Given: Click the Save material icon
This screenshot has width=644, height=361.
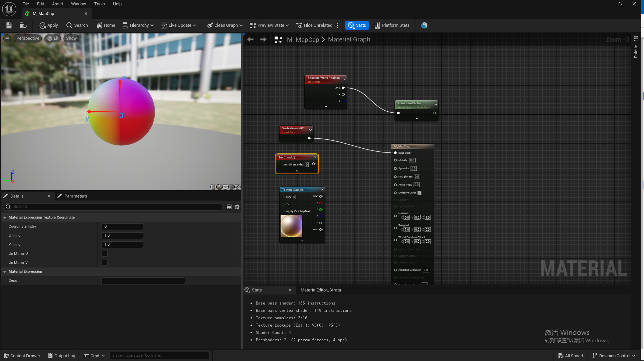Looking at the screenshot, I should 9,25.
